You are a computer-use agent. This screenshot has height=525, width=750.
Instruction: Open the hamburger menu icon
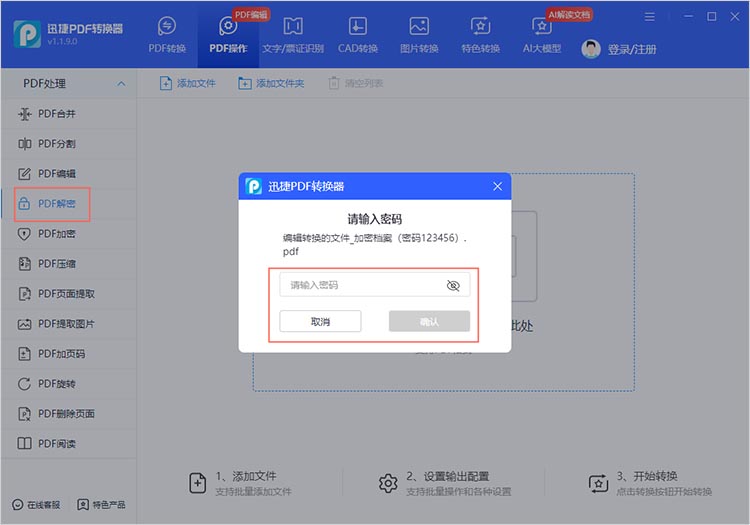(649, 17)
